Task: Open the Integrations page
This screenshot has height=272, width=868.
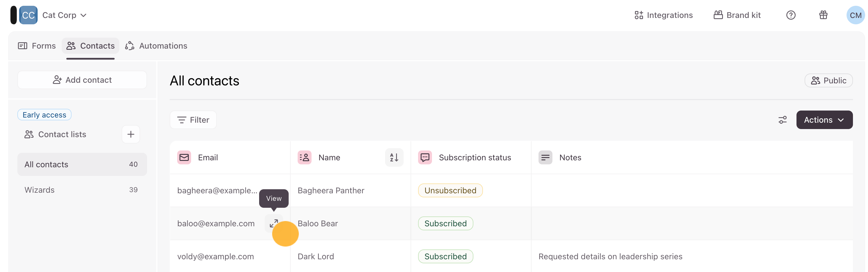Action: 664,15
